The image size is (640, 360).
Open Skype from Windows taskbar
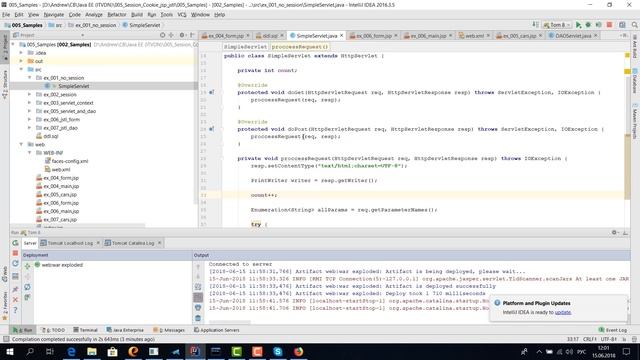(278, 351)
